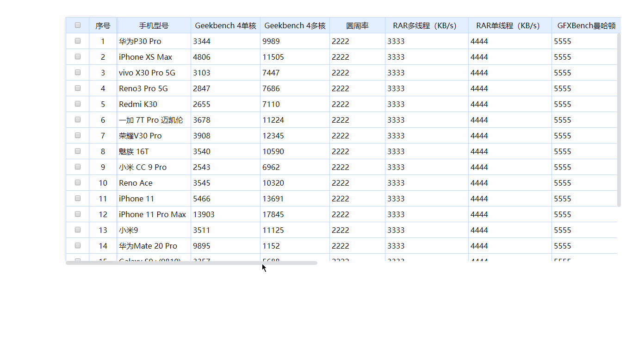644x350 pixels.
Task: Select the iPhone 11 Pro Max row checkbox
Action: click(x=78, y=214)
